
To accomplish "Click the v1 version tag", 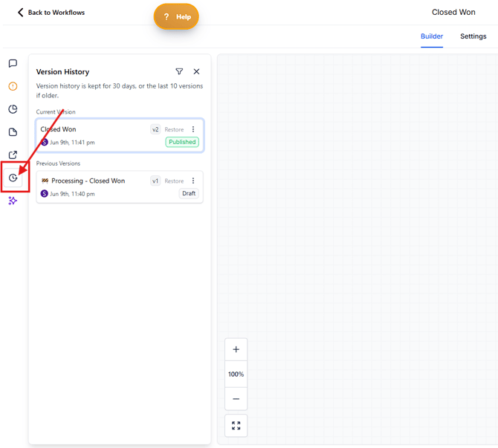I will (155, 181).
